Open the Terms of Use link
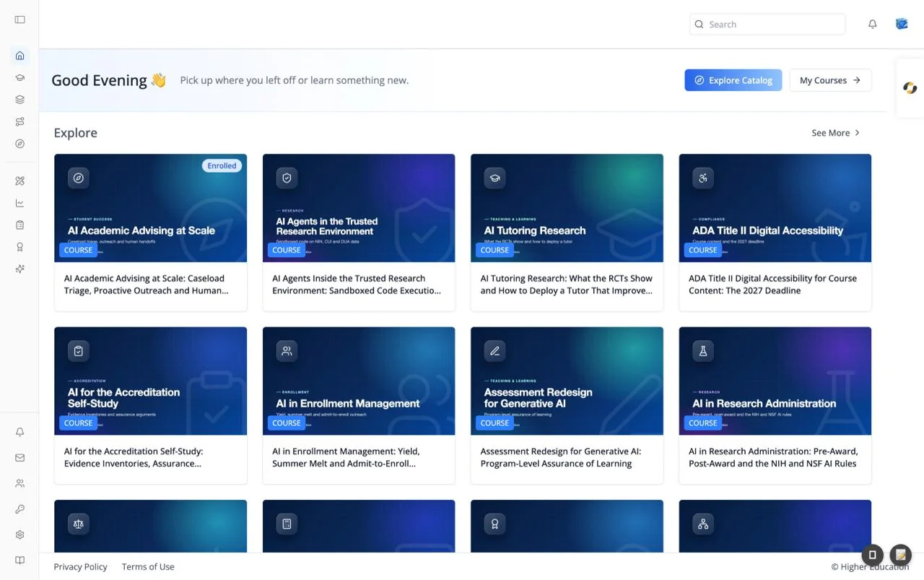Image resolution: width=924 pixels, height=580 pixels. [x=148, y=567]
